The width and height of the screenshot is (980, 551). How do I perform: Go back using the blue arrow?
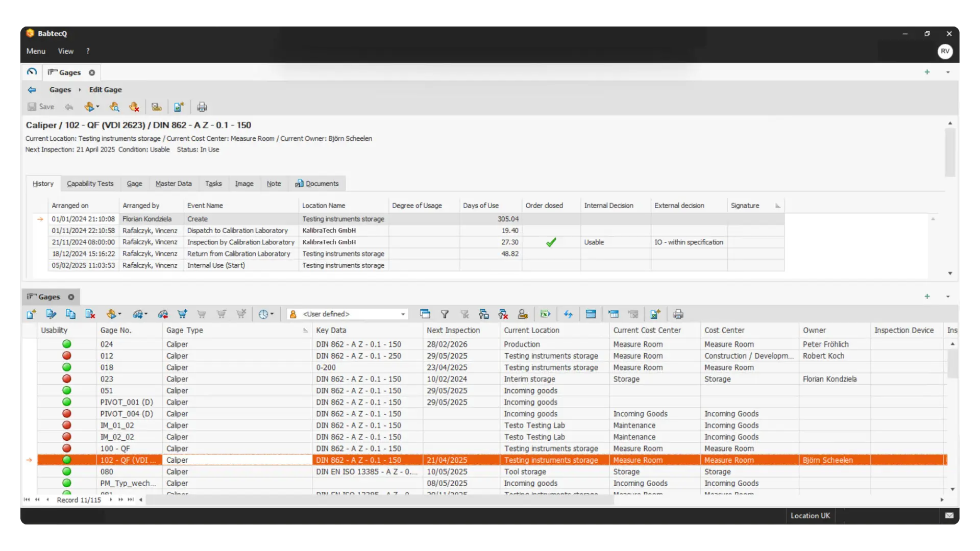coord(32,90)
